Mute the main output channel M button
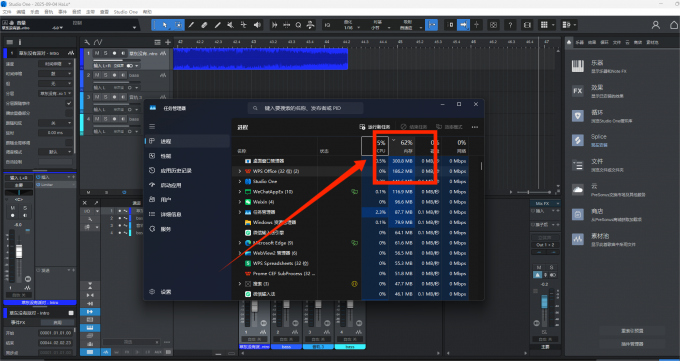680x361 pixels. [x=539, y=268]
